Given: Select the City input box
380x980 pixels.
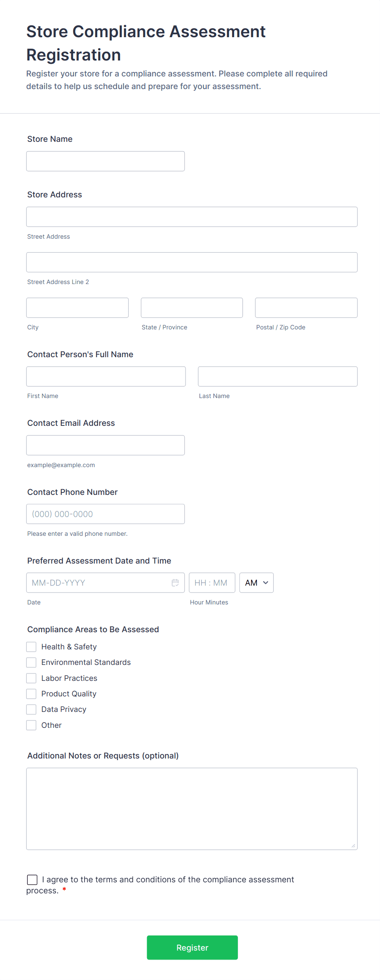Looking at the screenshot, I should coord(77,308).
